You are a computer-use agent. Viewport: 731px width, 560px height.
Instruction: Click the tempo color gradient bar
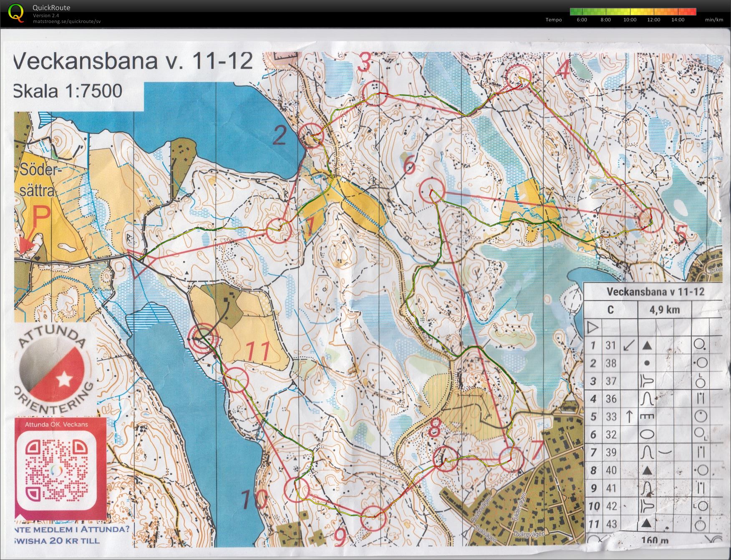pos(633,12)
